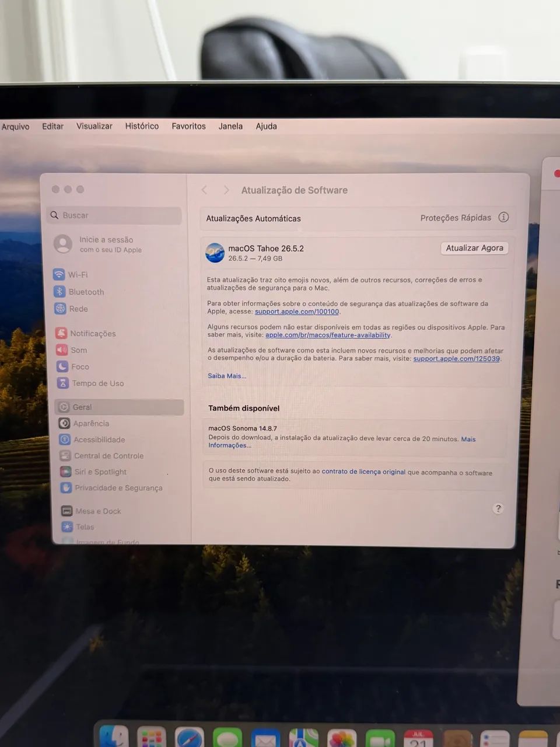Open Maps from the Dock
This screenshot has height=747, width=560.
pos(304,738)
